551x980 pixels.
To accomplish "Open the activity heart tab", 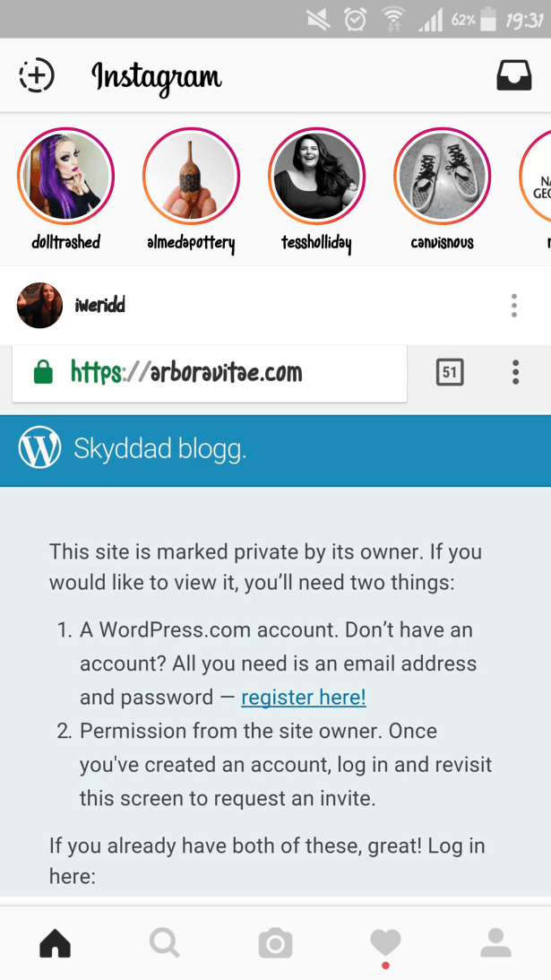I will tap(385, 942).
